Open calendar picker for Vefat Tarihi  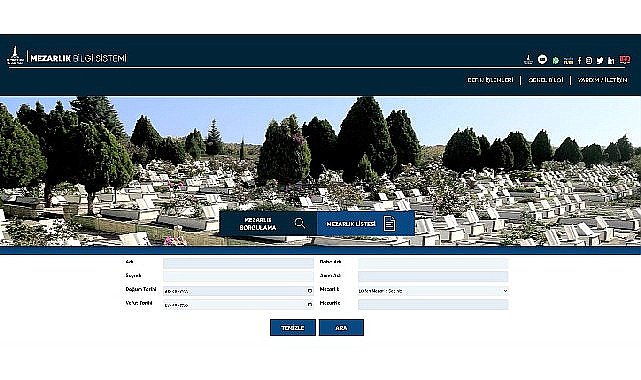(309, 305)
